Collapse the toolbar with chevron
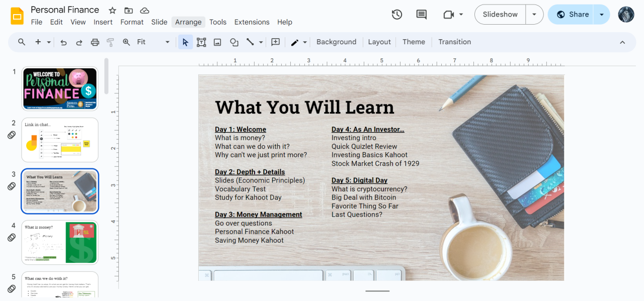 click(622, 42)
